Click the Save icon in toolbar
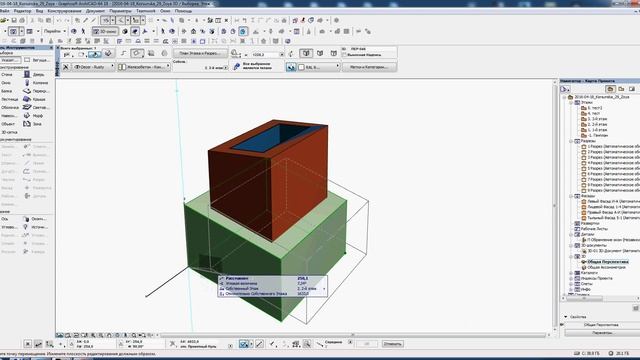 (14, 20)
